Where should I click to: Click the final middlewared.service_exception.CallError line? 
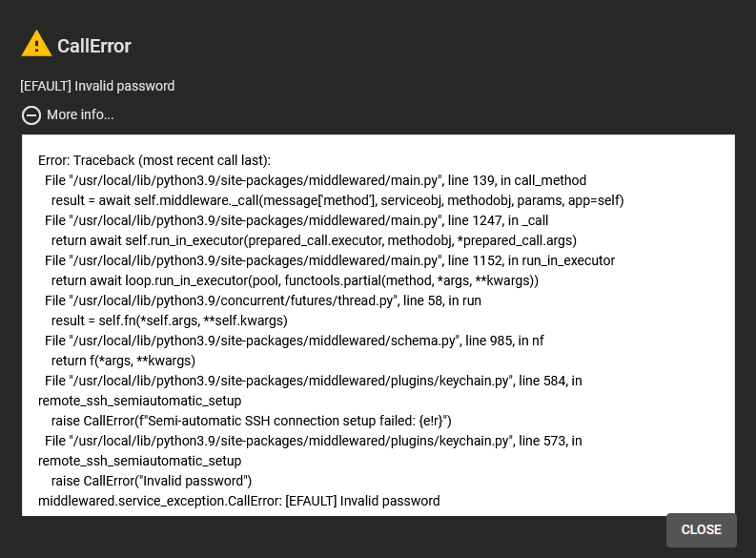(x=238, y=501)
